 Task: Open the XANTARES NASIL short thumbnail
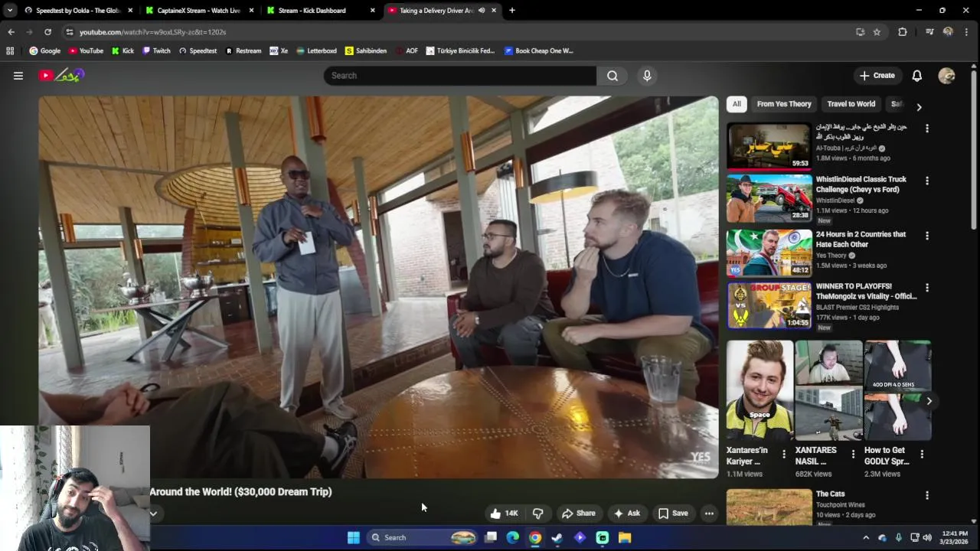click(x=828, y=391)
